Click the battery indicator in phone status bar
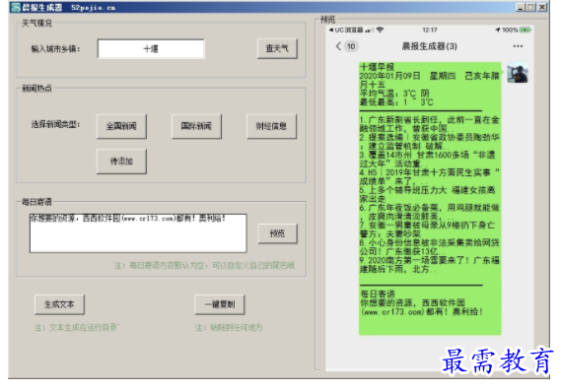Viewport: 562px width, 392px height. [x=526, y=30]
